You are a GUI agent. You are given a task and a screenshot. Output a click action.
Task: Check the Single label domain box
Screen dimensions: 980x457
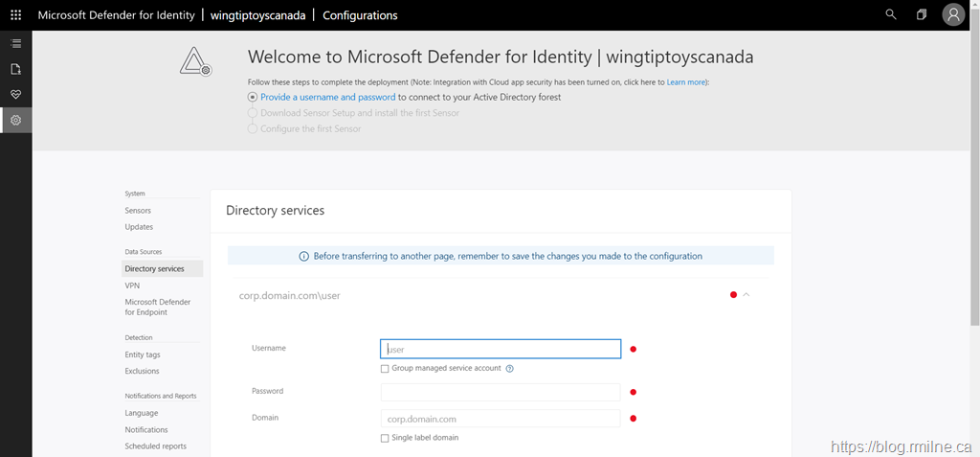coord(385,438)
